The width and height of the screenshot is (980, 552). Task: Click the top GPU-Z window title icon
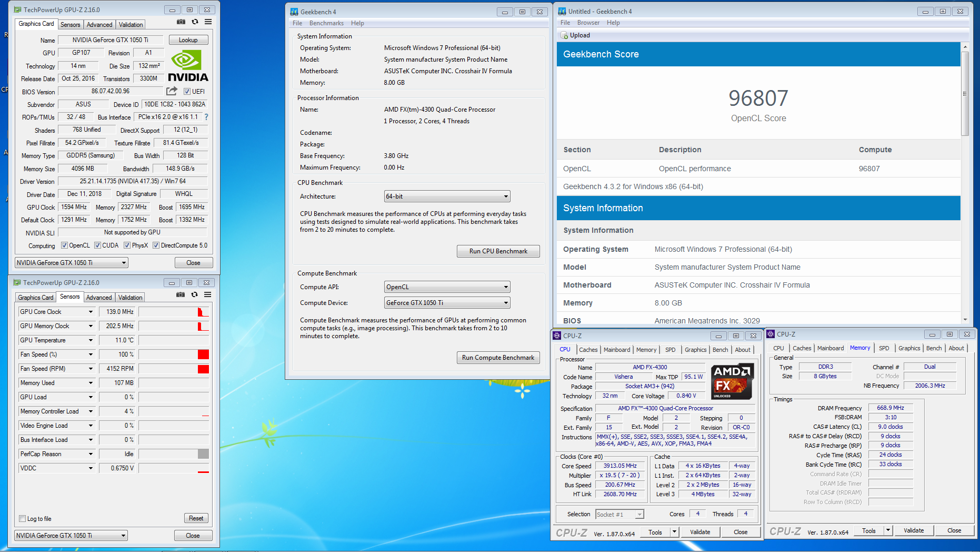[x=17, y=9]
